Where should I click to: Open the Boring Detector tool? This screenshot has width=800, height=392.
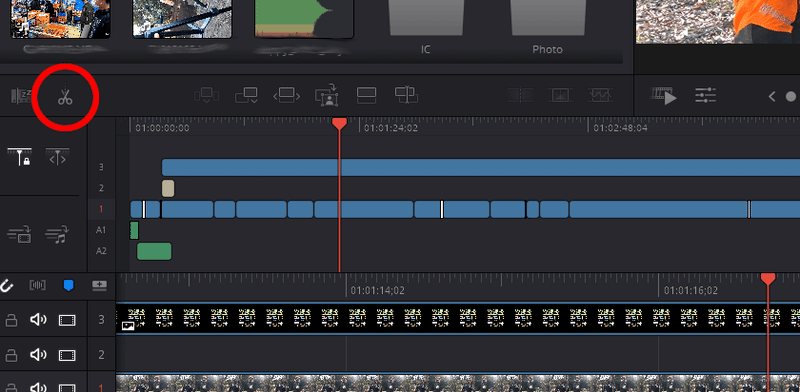coord(21,96)
